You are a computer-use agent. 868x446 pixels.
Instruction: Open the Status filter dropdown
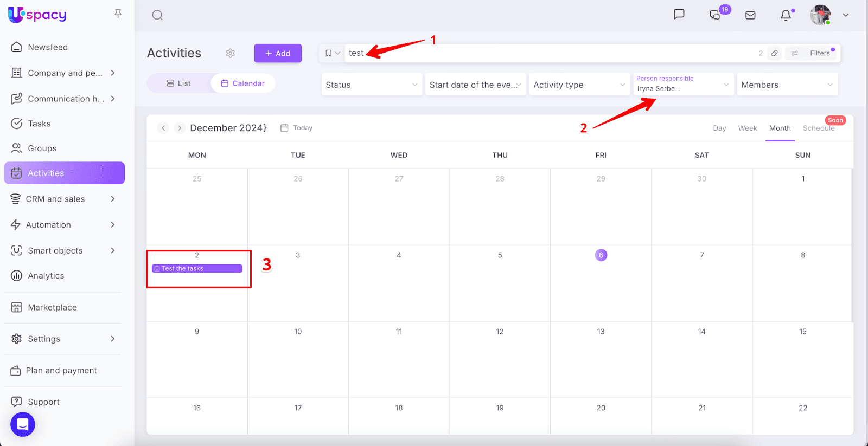(372, 85)
